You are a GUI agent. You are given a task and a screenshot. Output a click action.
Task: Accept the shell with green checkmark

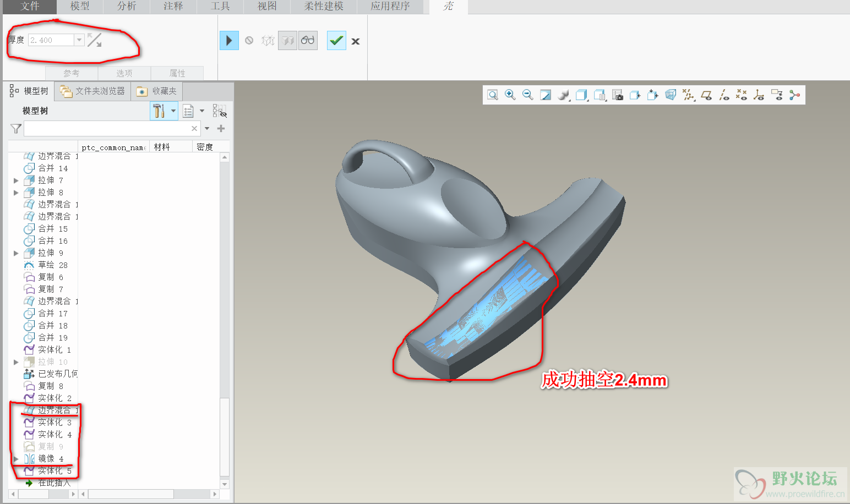point(336,41)
